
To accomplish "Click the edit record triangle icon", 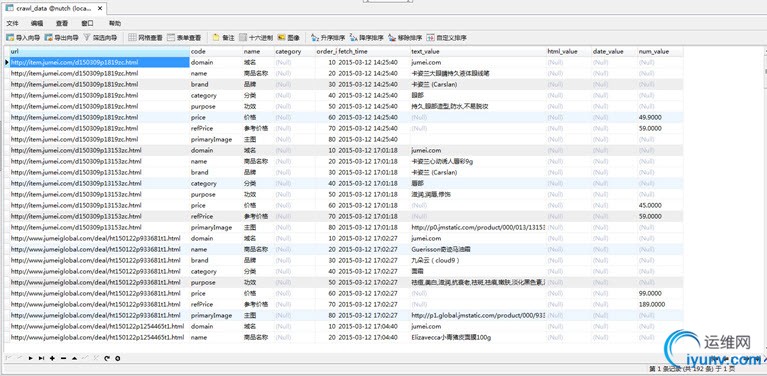I will coord(74,358).
